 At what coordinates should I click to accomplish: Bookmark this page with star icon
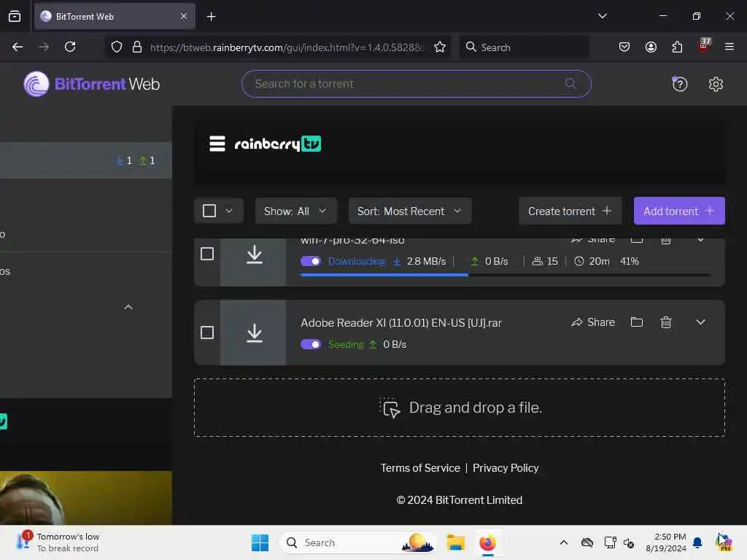tap(440, 47)
